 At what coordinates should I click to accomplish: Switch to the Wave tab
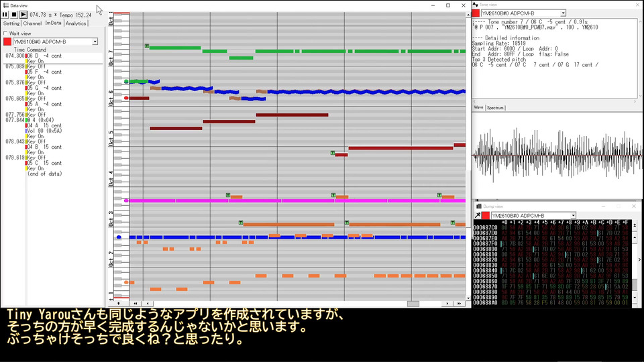click(478, 107)
